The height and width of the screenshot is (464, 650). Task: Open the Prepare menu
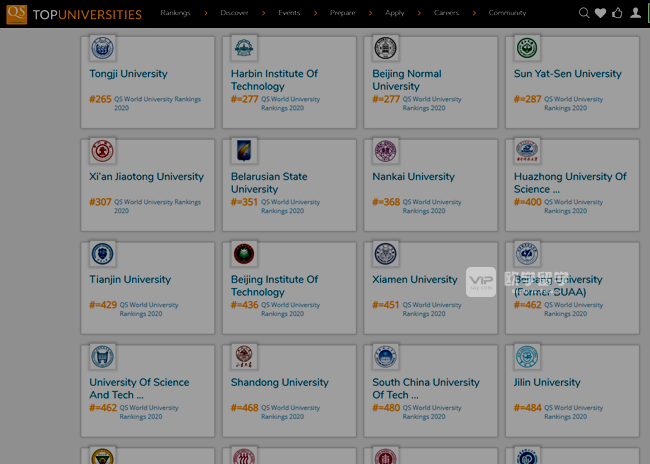pyautogui.click(x=342, y=13)
